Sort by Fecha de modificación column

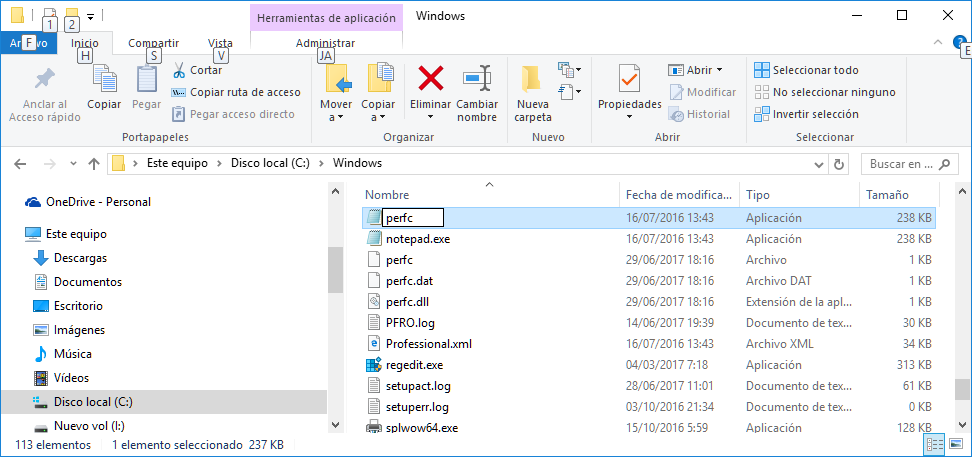point(680,195)
